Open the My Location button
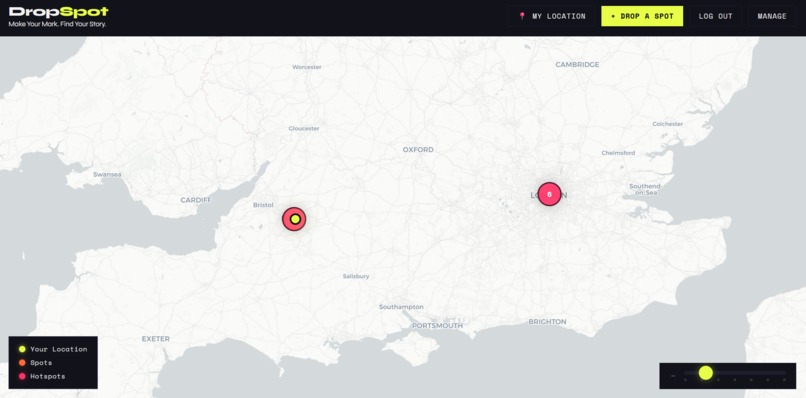 coord(553,16)
